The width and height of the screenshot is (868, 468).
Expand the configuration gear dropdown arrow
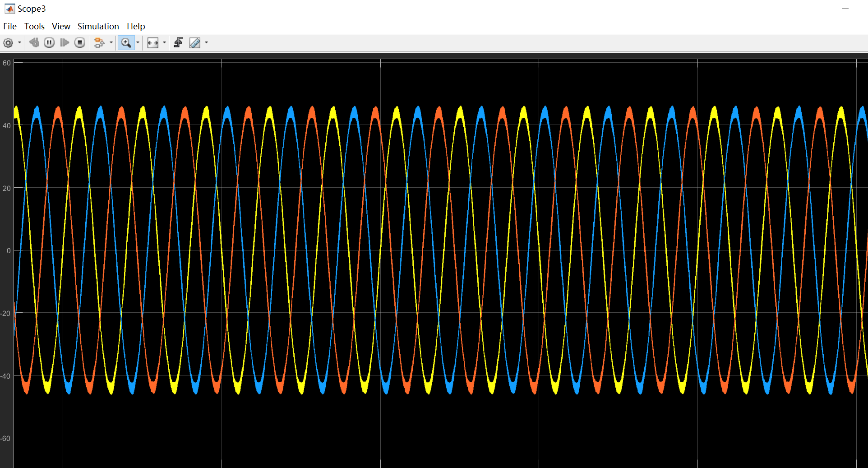pos(19,43)
